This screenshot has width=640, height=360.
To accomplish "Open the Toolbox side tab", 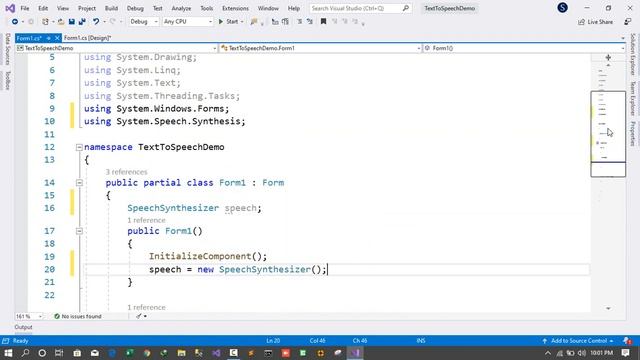I will (7, 80).
